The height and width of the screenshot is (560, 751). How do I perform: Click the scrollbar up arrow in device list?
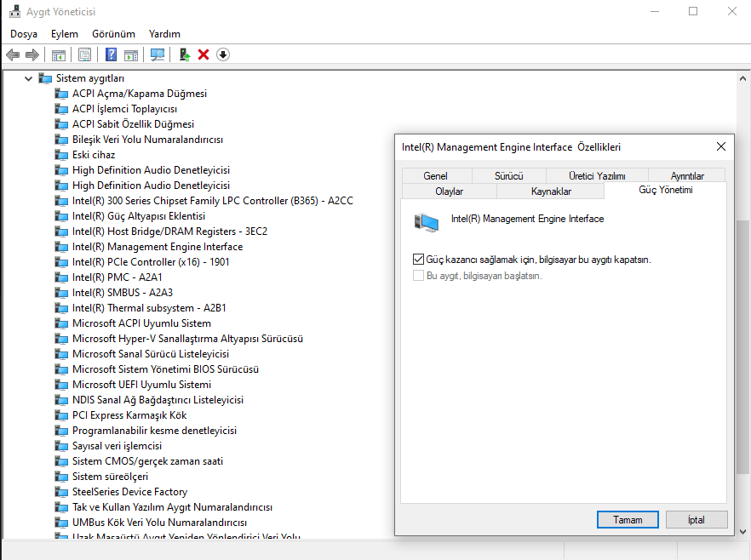742,78
